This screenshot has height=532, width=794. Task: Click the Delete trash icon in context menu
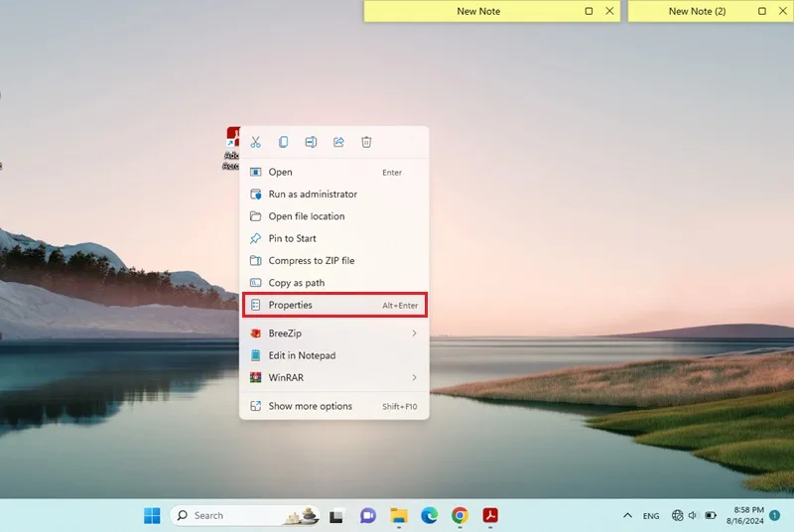point(366,142)
